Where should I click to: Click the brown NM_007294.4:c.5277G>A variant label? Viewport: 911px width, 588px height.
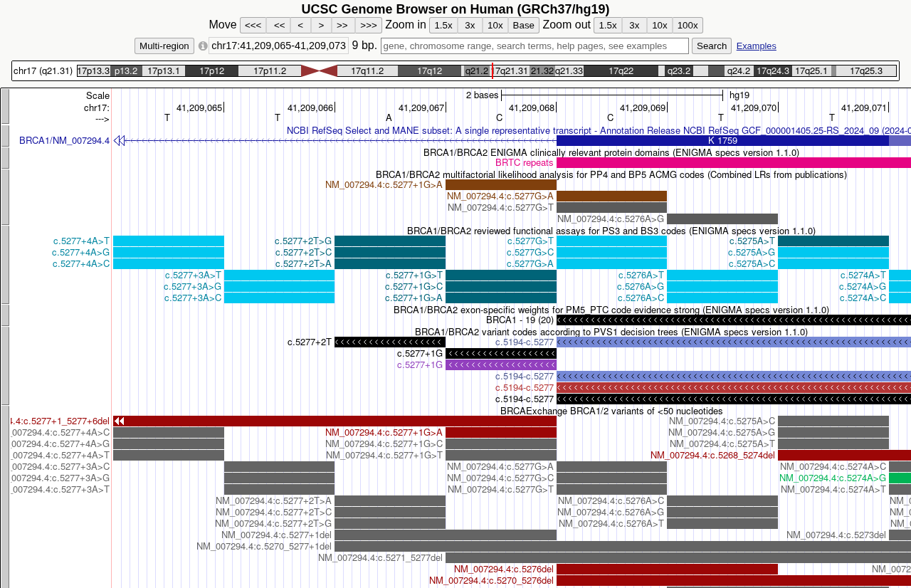pyautogui.click(x=500, y=196)
